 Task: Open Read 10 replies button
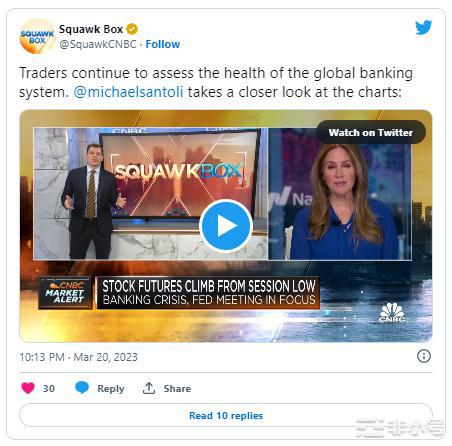[226, 415]
